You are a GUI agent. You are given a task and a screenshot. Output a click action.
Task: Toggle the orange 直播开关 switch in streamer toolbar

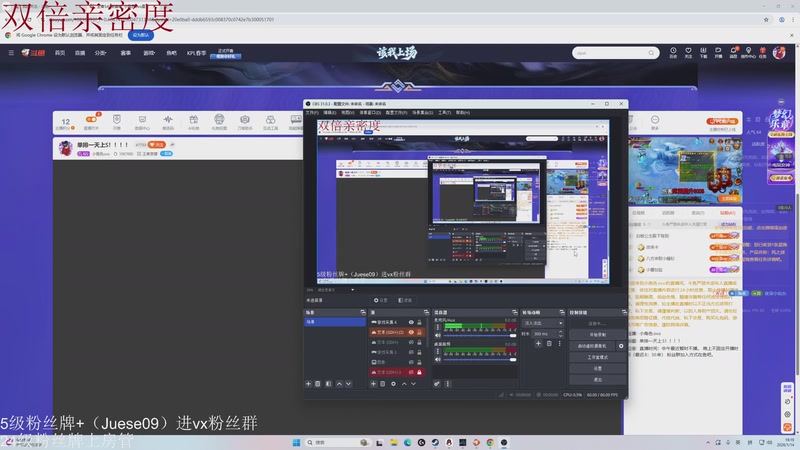[91, 119]
